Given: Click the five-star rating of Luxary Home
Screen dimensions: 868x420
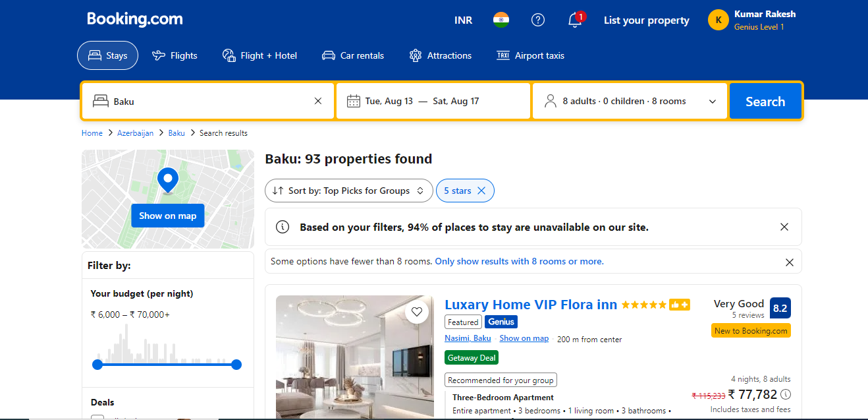Looking at the screenshot, I should coord(644,305).
